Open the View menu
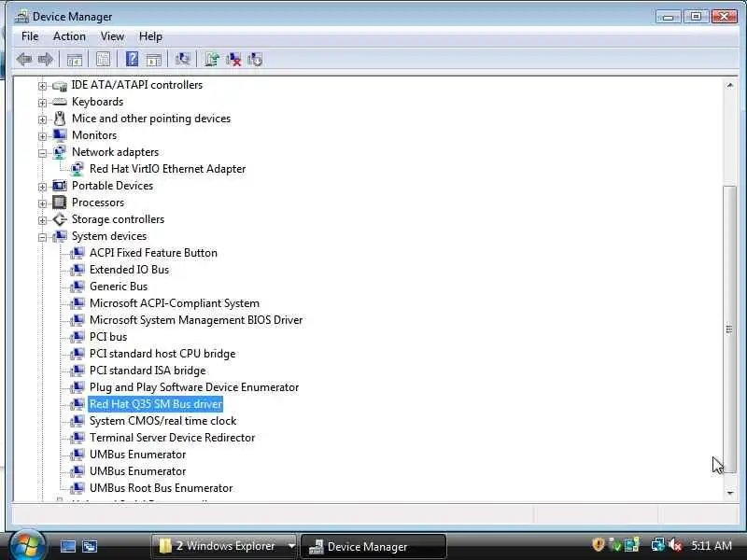The width and height of the screenshot is (747, 560). [112, 36]
